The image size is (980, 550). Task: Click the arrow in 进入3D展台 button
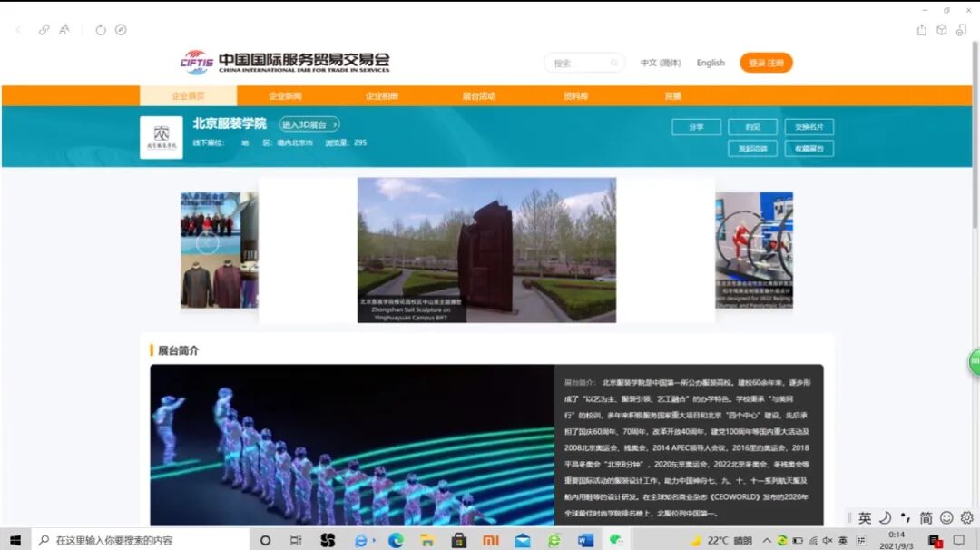tap(335, 124)
